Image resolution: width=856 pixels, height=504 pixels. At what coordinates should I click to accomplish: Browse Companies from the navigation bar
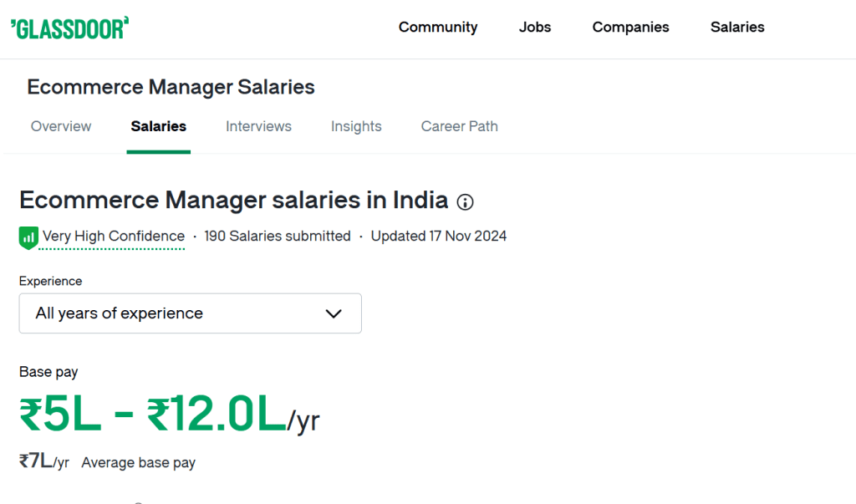click(630, 27)
